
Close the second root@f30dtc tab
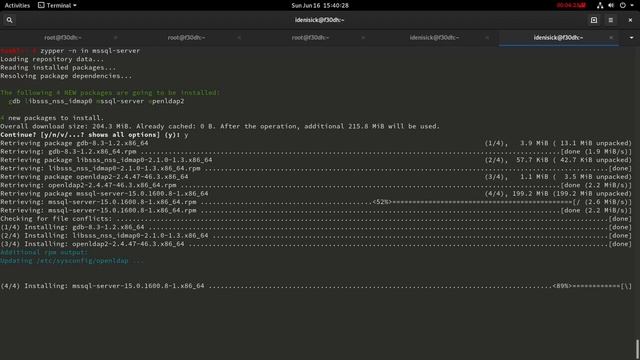pos(239,38)
